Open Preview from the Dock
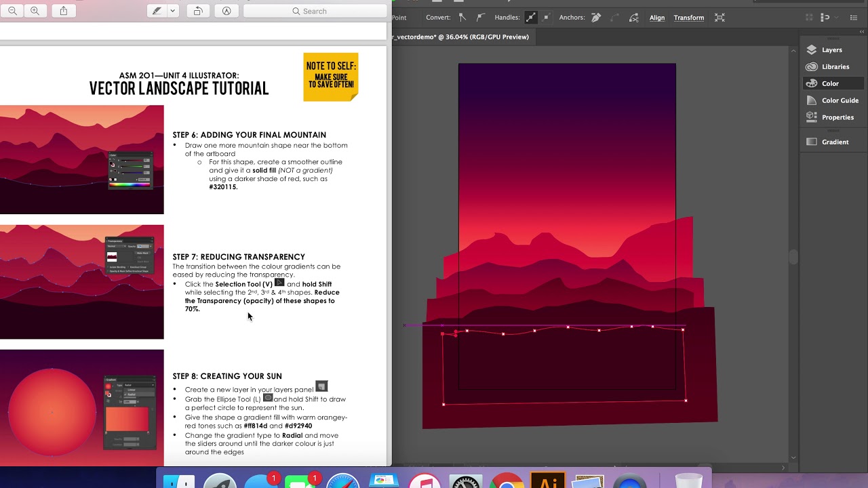 pyautogui.click(x=589, y=483)
